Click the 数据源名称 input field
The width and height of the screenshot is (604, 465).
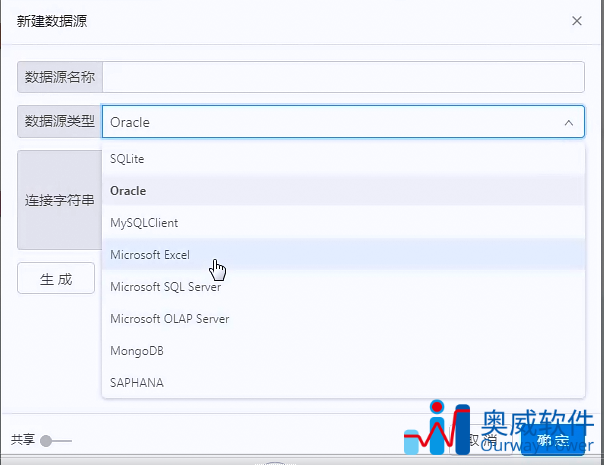coord(343,77)
